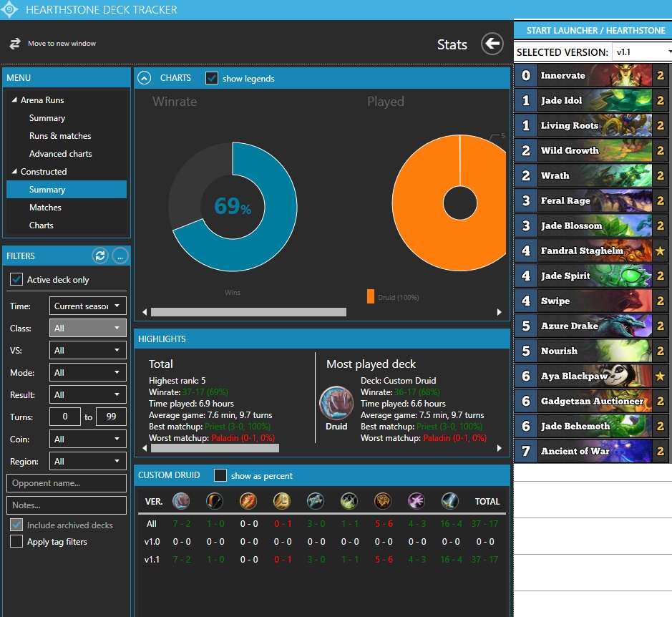Toggle the show legends checkbox
Screen dimensions: 672x617
(212, 78)
